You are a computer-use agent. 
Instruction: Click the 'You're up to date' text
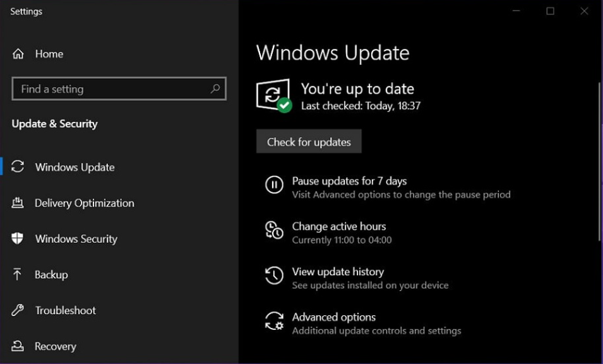(x=357, y=89)
